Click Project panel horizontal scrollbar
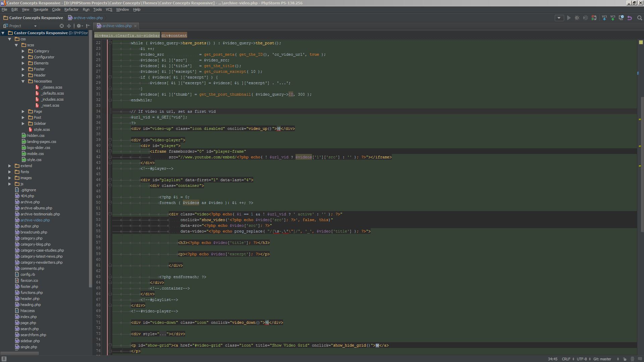The image size is (644, 362). pos(19,353)
